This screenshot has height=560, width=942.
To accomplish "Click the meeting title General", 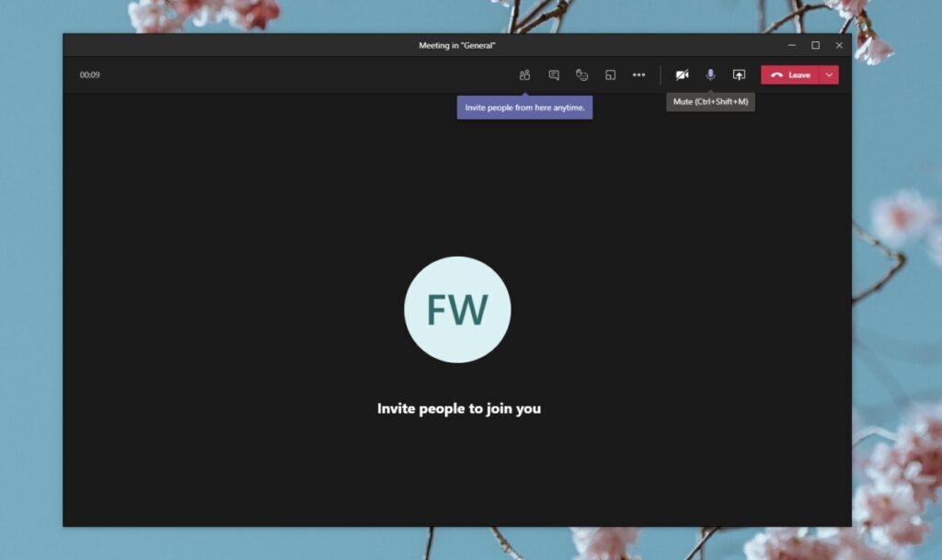I will (458, 44).
